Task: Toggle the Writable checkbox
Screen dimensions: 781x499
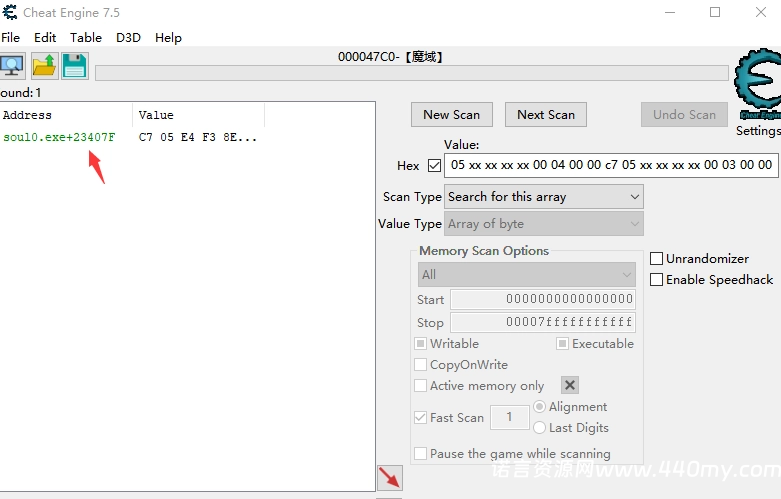Action: (420, 344)
